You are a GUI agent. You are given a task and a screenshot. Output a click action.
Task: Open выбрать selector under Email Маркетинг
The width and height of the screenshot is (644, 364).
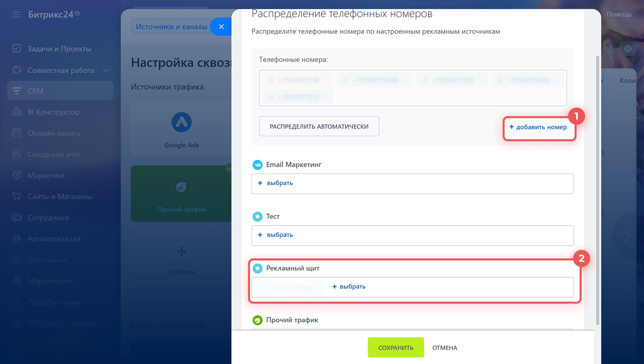click(280, 183)
